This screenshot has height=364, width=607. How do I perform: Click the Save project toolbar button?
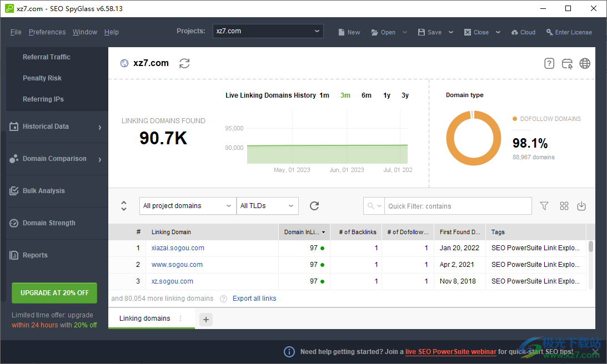point(430,32)
